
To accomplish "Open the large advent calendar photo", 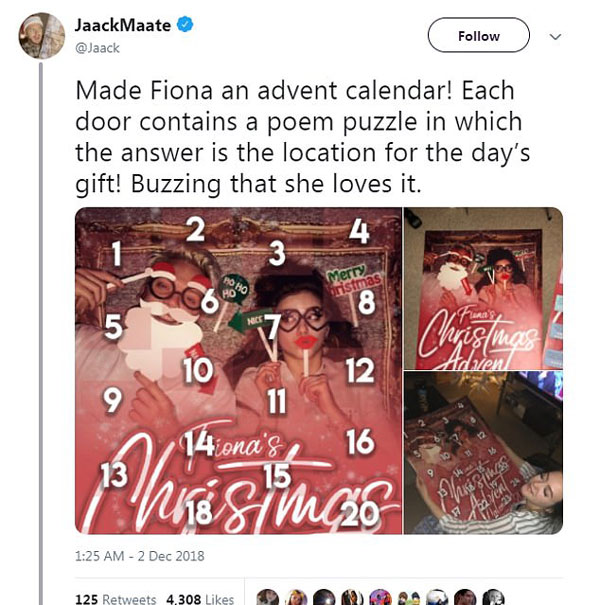I will point(238,370).
